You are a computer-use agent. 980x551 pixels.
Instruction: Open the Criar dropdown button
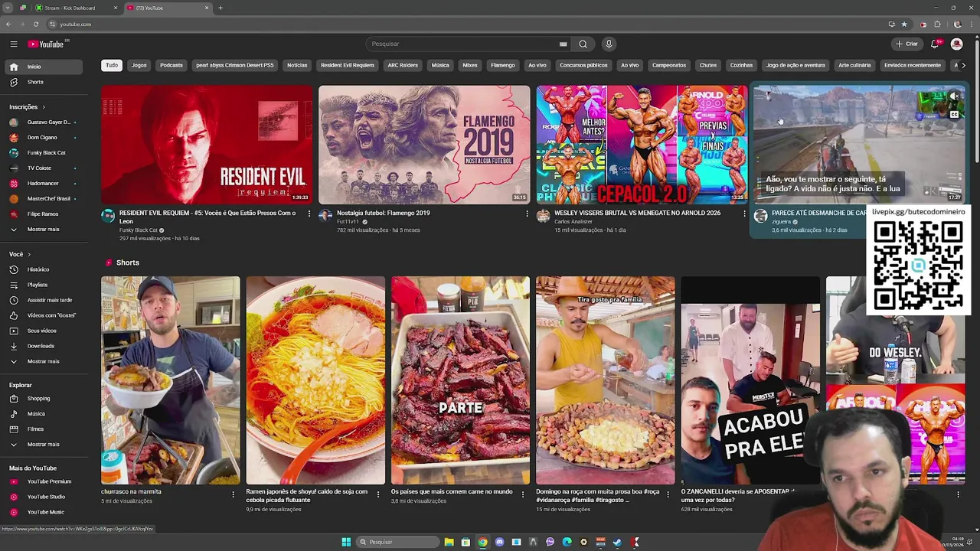click(906, 44)
